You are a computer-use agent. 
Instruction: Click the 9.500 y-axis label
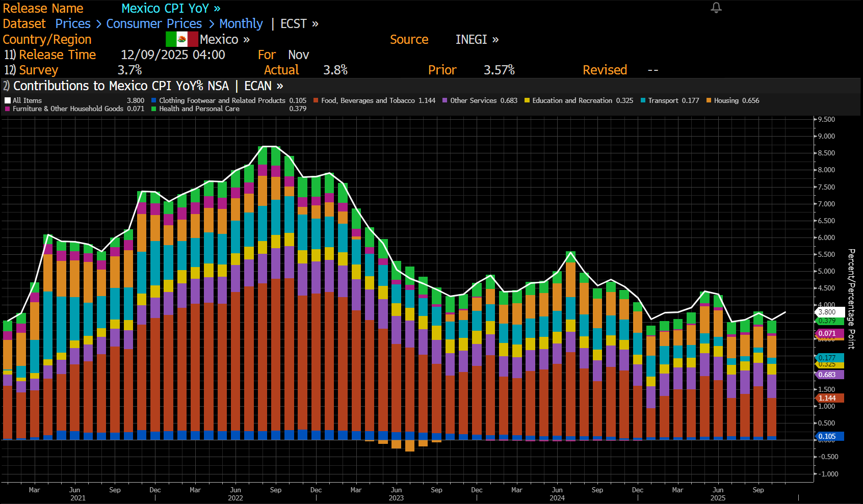827,119
